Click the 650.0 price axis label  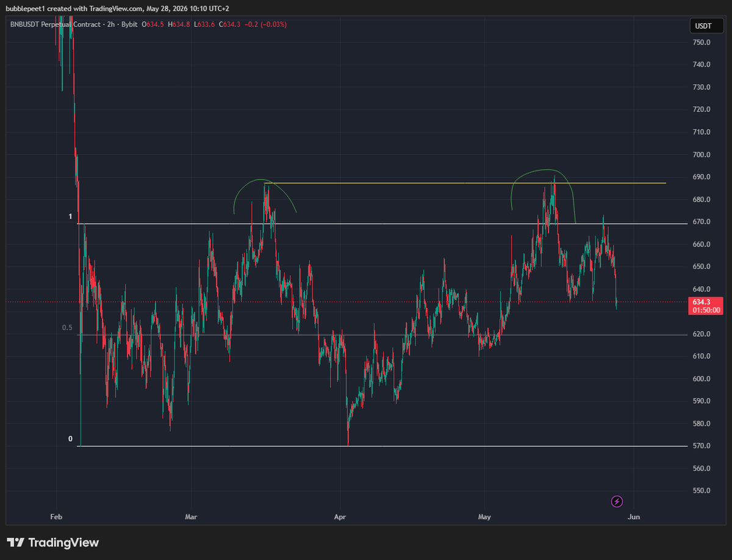click(701, 267)
